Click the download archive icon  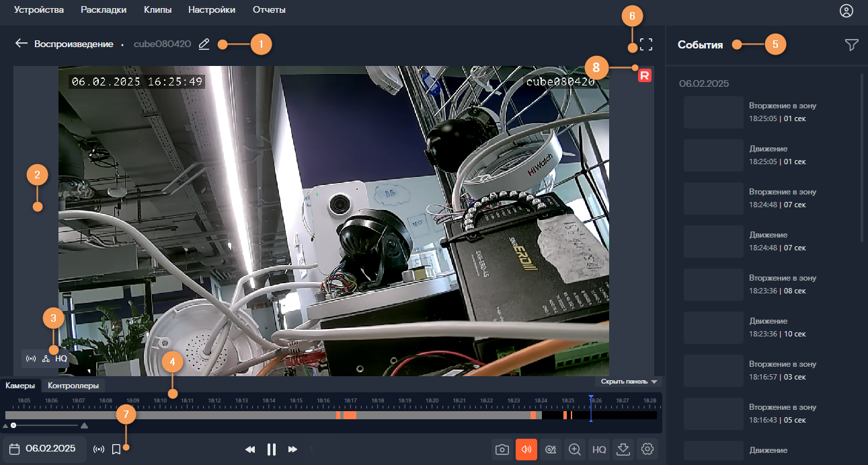pyautogui.click(x=623, y=450)
